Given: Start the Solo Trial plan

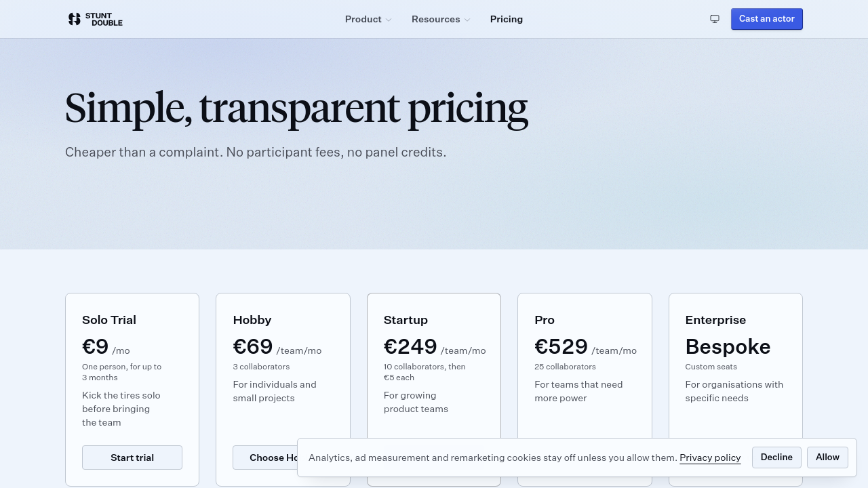Looking at the screenshot, I should click(x=132, y=457).
